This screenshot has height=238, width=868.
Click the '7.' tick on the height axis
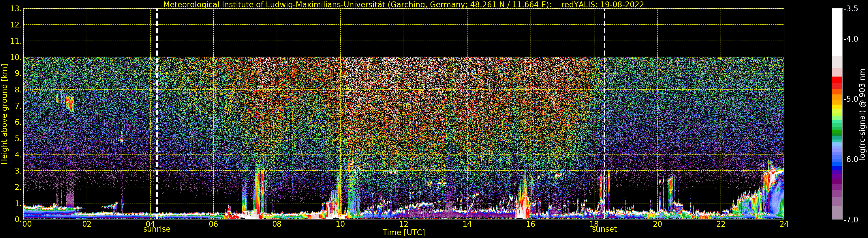coord(18,106)
